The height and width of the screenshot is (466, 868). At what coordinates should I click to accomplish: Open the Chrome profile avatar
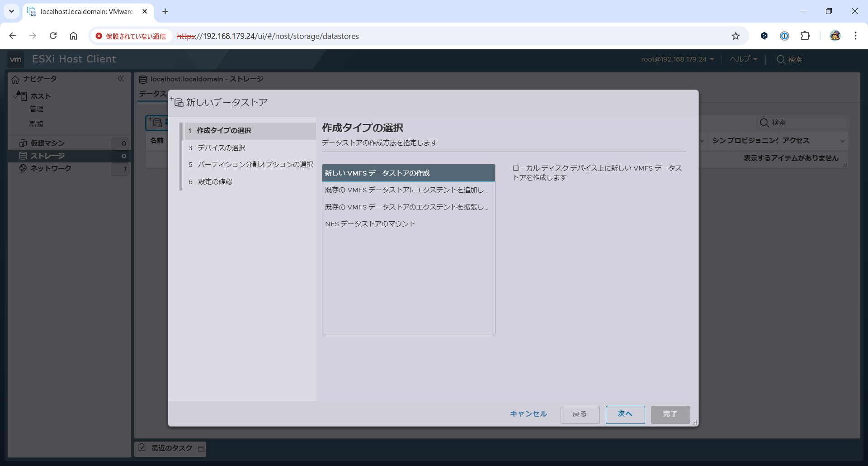point(835,36)
